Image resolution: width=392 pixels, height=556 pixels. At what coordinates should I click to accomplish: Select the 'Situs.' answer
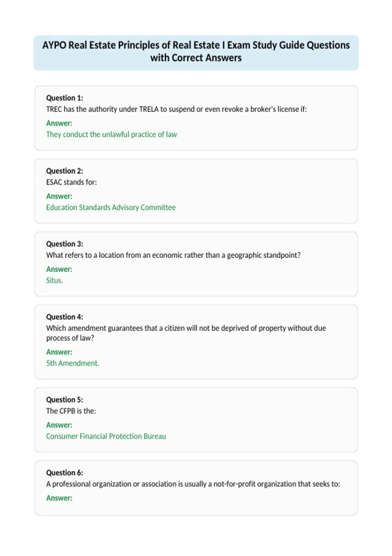55,280
